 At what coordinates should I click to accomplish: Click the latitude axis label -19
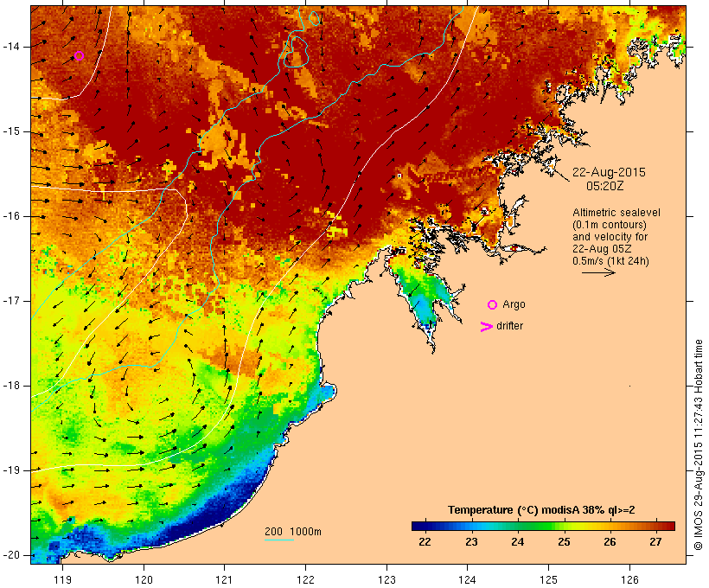[10, 470]
